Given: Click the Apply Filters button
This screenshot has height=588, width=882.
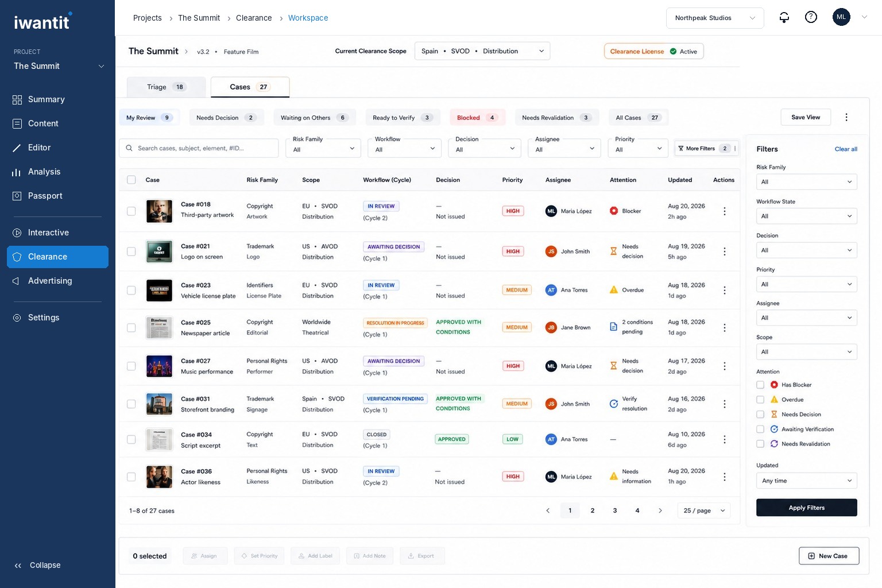Looking at the screenshot, I should (x=807, y=508).
